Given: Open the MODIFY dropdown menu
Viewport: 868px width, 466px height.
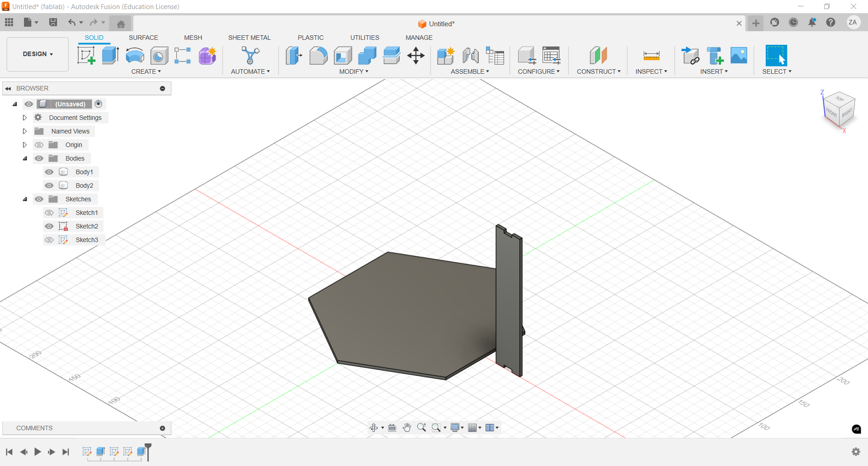Looking at the screenshot, I should click(x=354, y=71).
